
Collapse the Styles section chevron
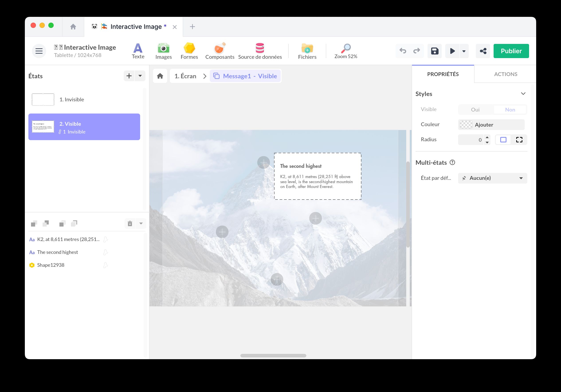pos(523,94)
